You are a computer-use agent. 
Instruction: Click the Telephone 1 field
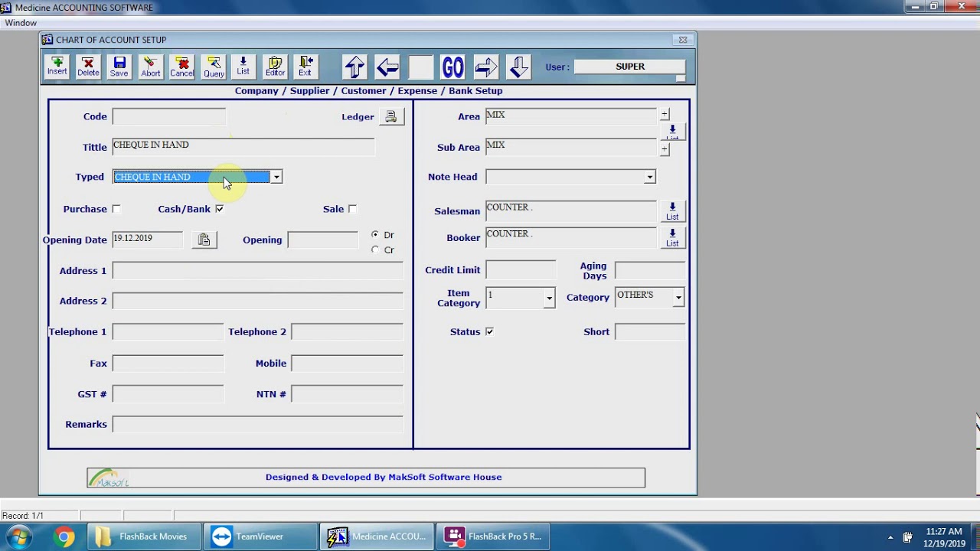168,331
